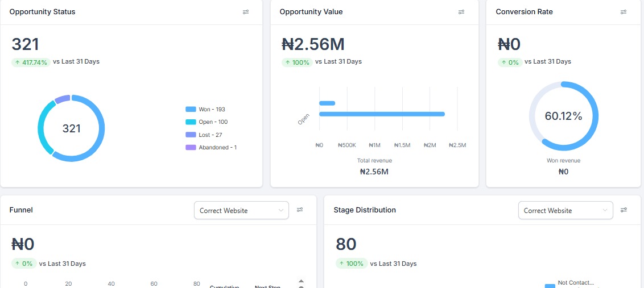Click the large 80 stage count
The image size is (644, 288).
click(x=346, y=244)
